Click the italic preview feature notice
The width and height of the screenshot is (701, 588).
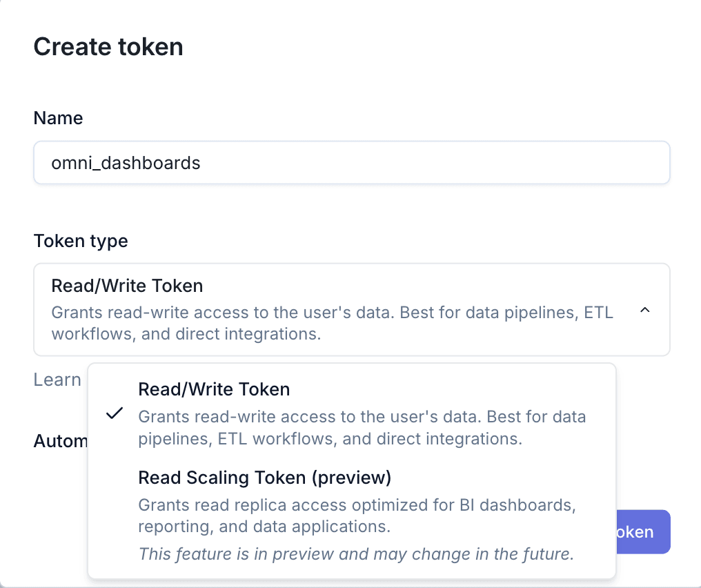[x=356, y=554]
